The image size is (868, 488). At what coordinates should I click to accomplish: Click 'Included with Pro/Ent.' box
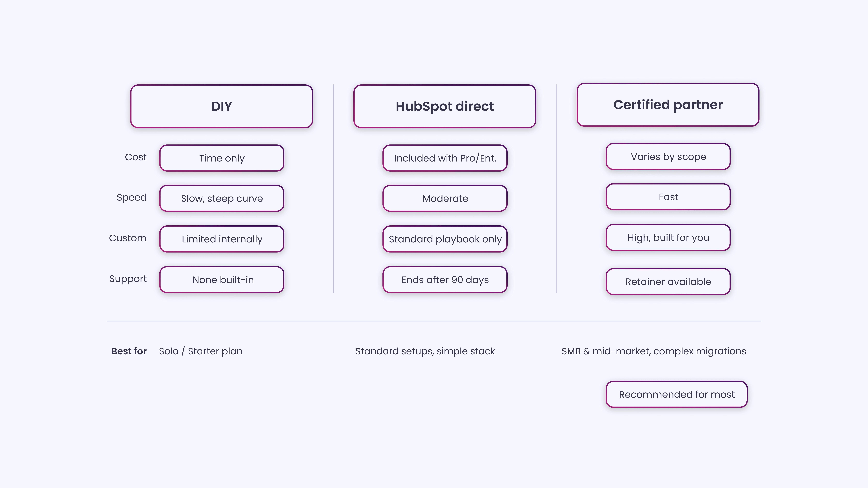tap(445, 158)
